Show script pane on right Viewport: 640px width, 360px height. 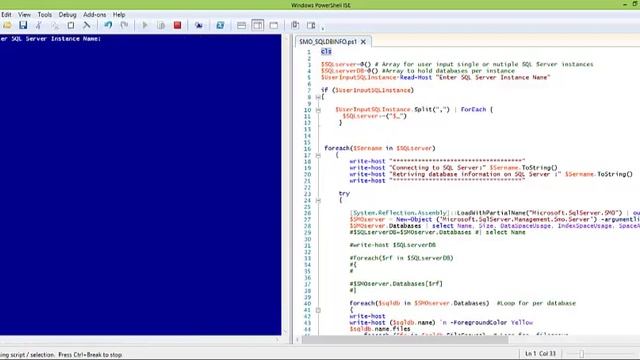pos(258,25)
